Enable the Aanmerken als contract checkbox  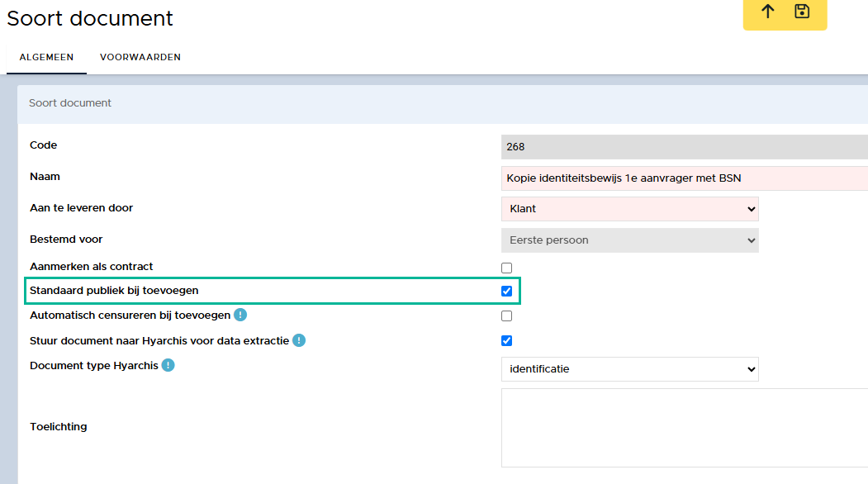pyautogui.click(x=507, y=268)
